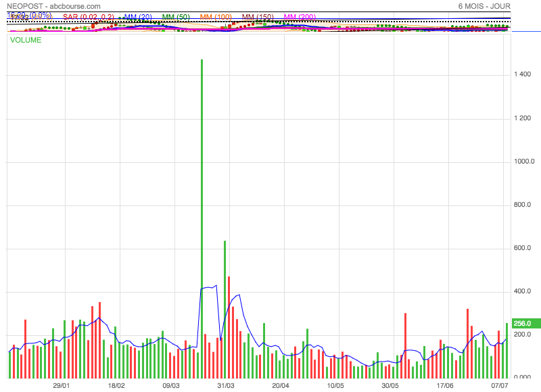Viewport: 541px width, 392px height.
Task: Click the 09/03 date axis label
Action: click(171, 386)
